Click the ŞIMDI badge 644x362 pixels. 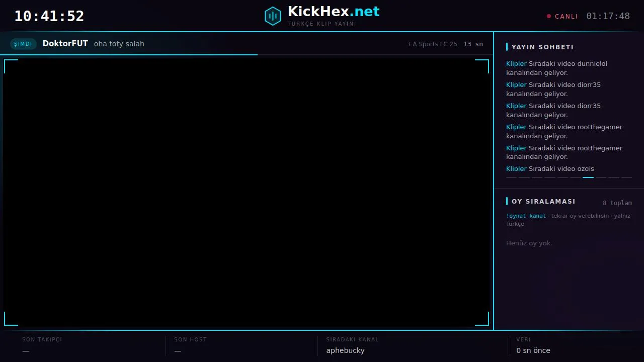23,44
